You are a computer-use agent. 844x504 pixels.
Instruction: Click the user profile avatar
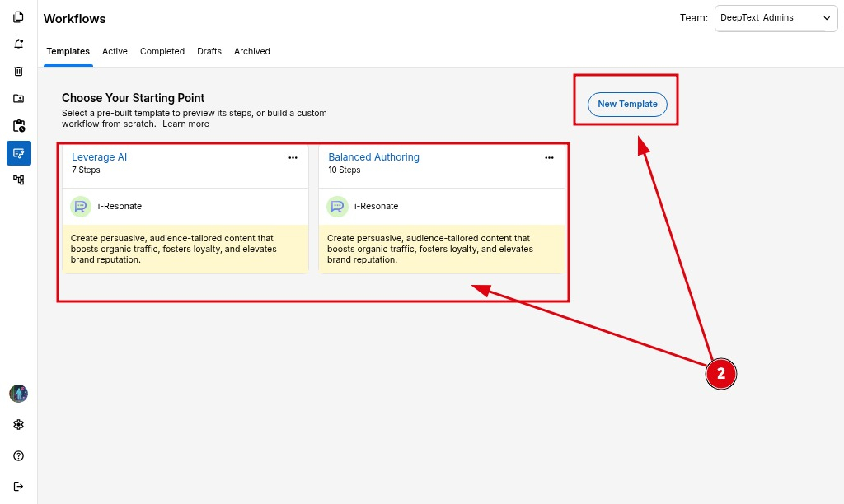(18, 394)
